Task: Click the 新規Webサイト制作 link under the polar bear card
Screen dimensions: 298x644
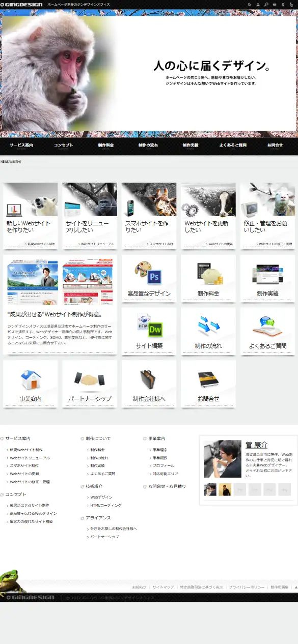Action: (41, 244)
